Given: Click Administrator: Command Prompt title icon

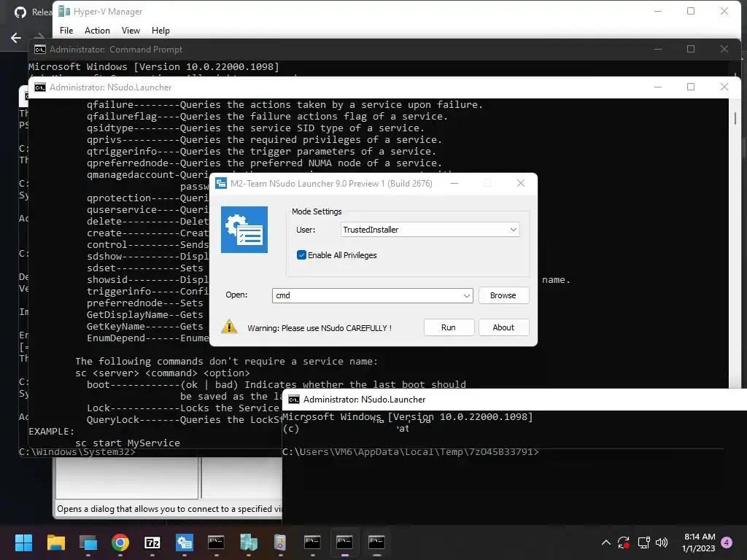Looking at the screenshot, I should (x=40, y=50).
